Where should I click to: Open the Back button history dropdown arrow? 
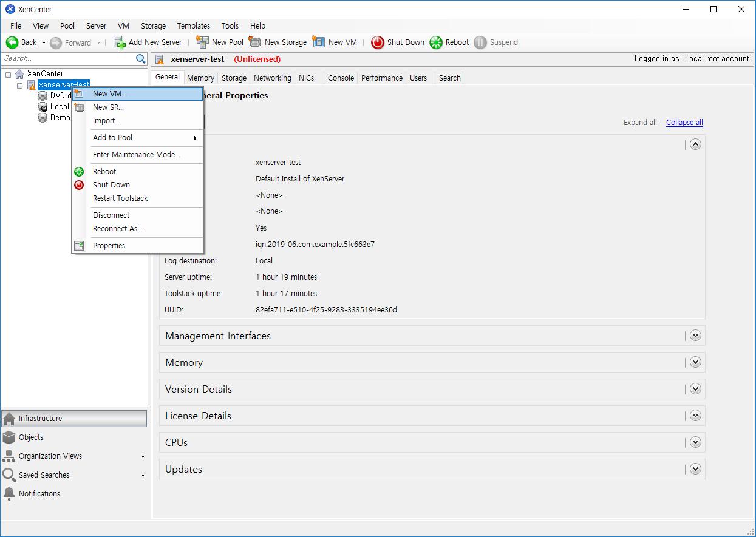click(44, 43)
